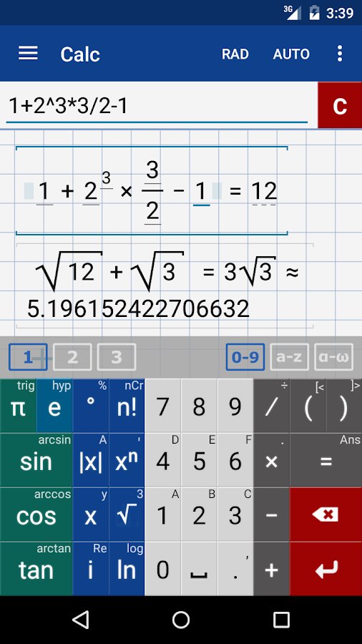Tap the space bar key
Image resolution: width=362 pixels, height=644 pixels.
click(x=199, y=569)
